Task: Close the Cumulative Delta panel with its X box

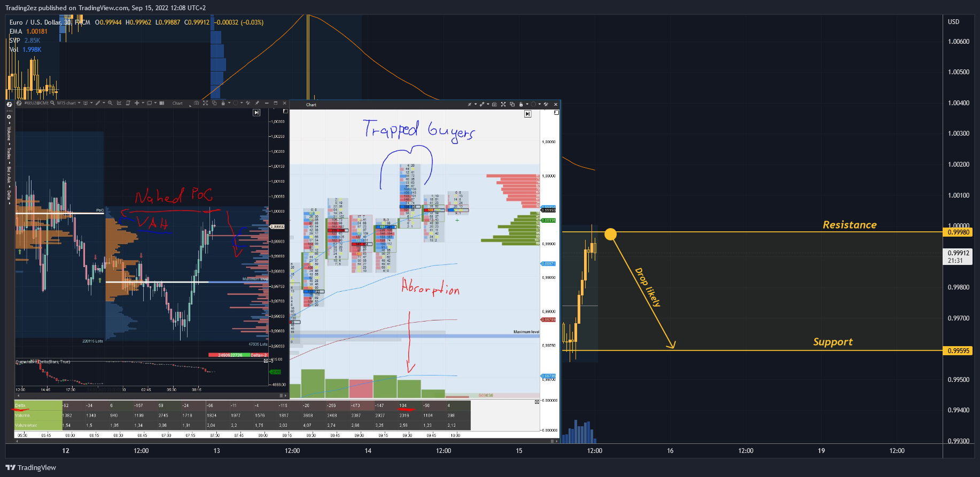Action: coord(266,361)
